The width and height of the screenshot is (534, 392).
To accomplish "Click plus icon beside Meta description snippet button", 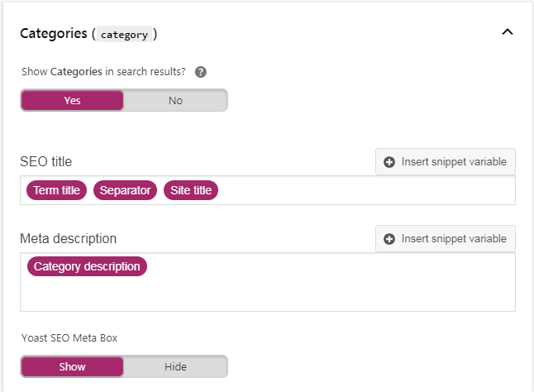I will (389, 239).
